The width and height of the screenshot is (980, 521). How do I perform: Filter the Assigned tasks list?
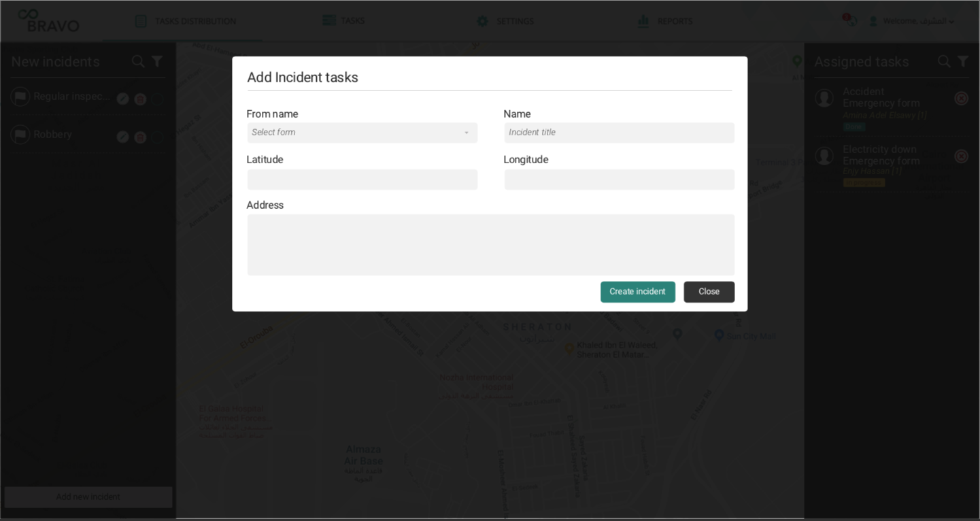click(x=963, y=62)
